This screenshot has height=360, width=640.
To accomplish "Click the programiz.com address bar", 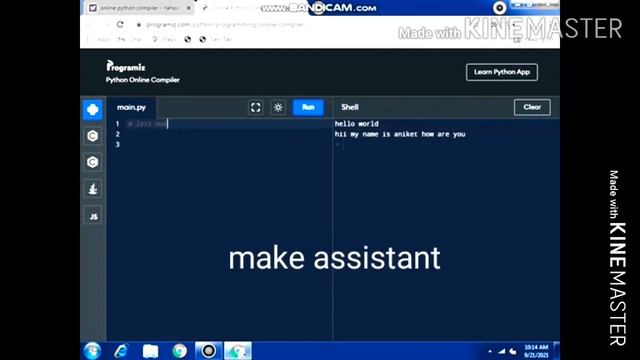I will pos(225,24).
